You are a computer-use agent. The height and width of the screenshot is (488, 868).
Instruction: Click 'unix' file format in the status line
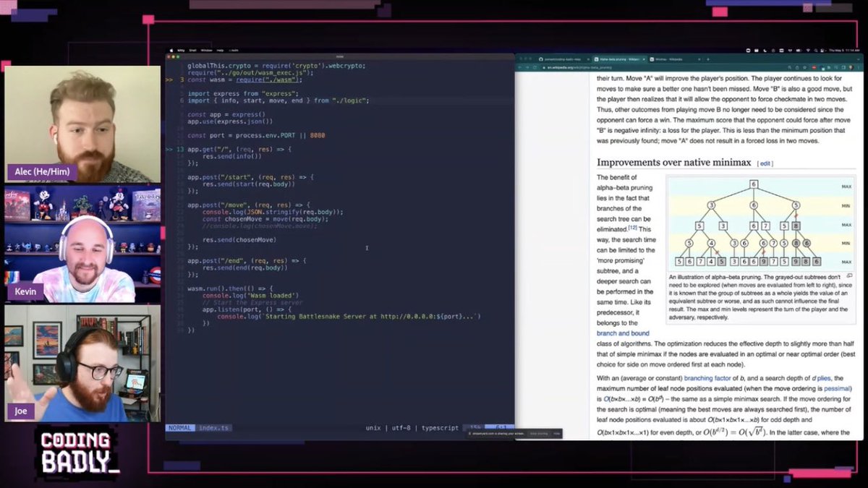point(373,428)
